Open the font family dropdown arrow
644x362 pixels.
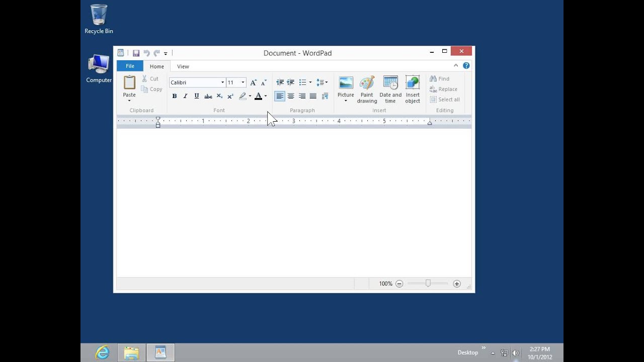click(222, 82)
